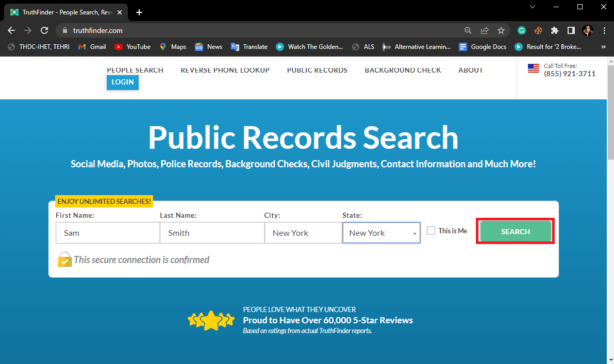This screenshot has height=364, width=614.
Task: Click the padlock confirming the secure connection
Action: (64, 259)
